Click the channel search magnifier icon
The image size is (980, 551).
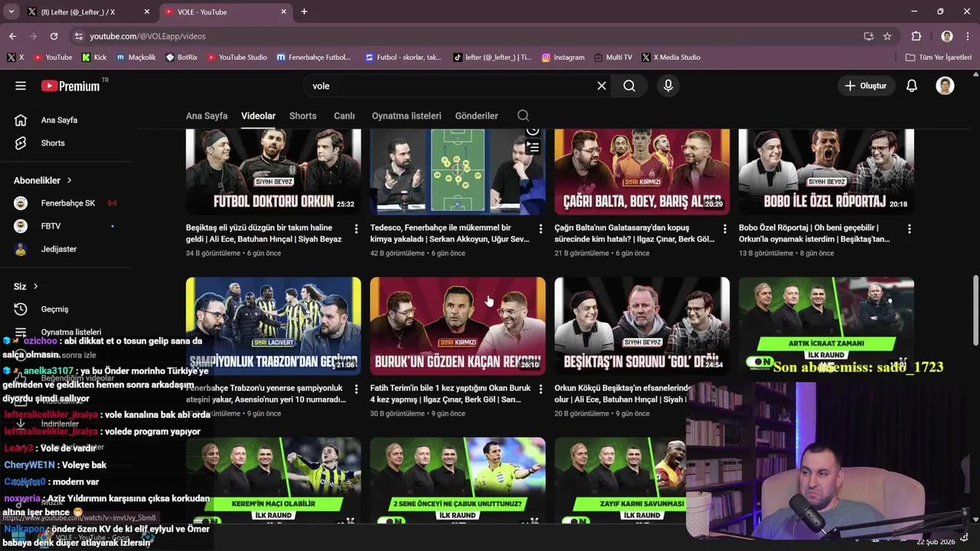coord(523,116)
